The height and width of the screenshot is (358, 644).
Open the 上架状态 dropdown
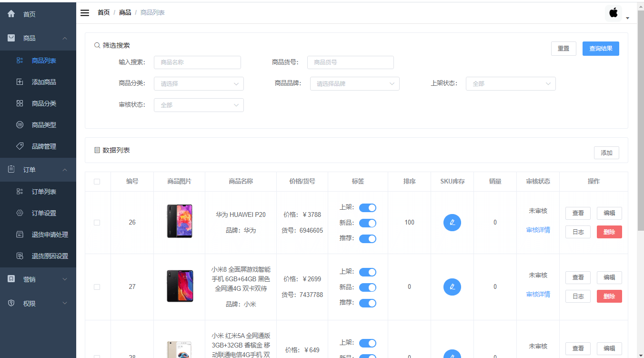coord(510,83)
